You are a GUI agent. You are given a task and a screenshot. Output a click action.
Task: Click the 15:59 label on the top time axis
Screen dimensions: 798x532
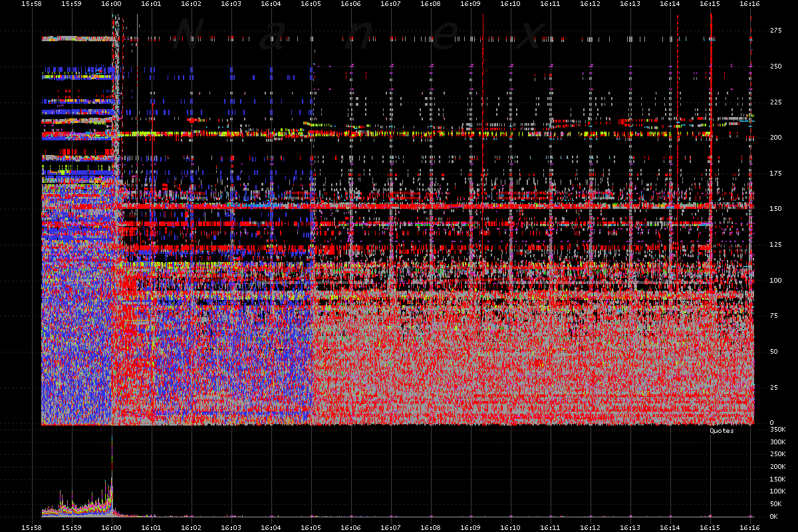pyautogui.click(x=71, y=4)
